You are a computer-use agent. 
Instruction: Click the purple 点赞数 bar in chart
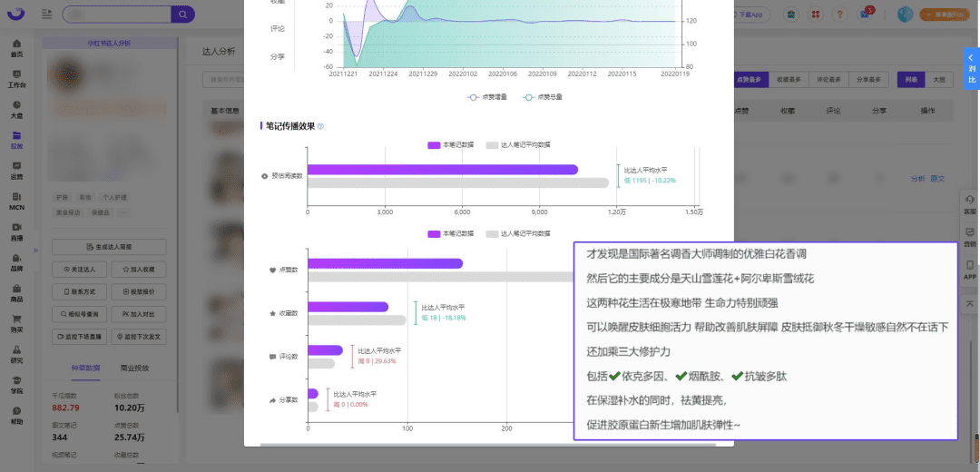(x=385, y=264)
